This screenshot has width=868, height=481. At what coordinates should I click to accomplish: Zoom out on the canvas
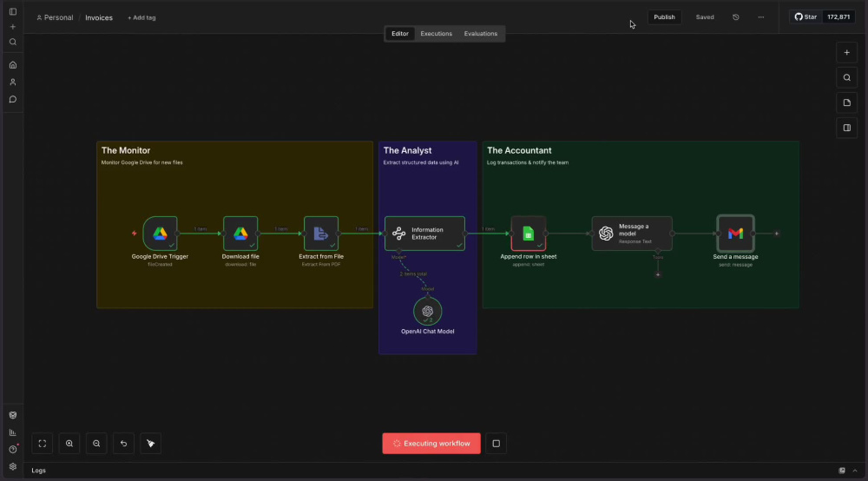point(96,444)
